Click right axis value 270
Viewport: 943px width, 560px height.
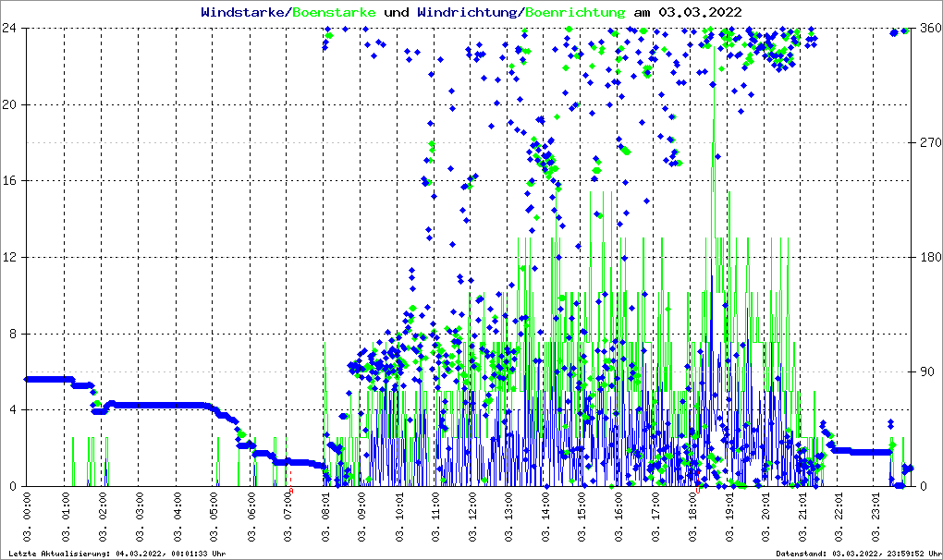tap(931, 143)
